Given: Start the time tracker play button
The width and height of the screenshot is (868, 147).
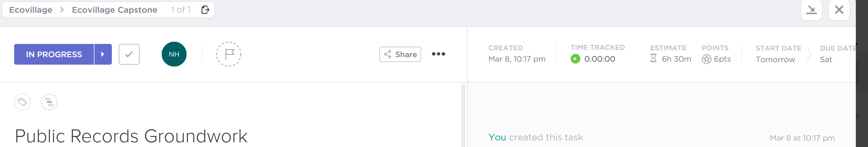Looking at the screenshot, I should [575, 59].
